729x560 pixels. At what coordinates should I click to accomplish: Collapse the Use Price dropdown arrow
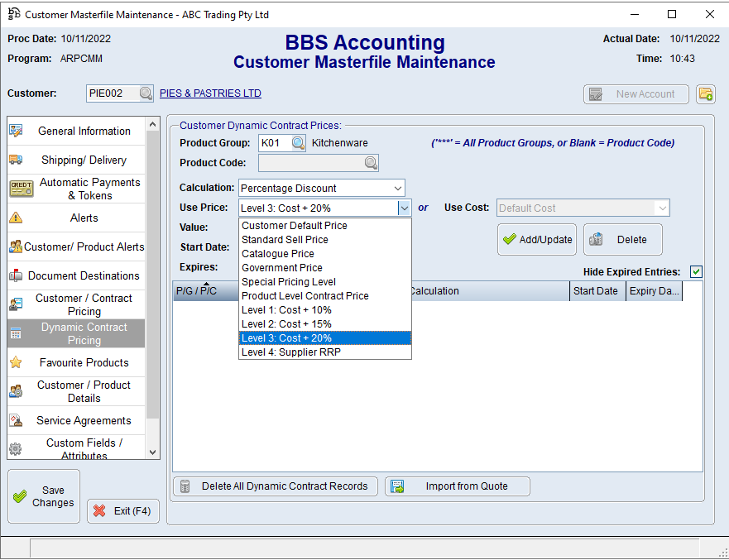click(x=404, y=208)
